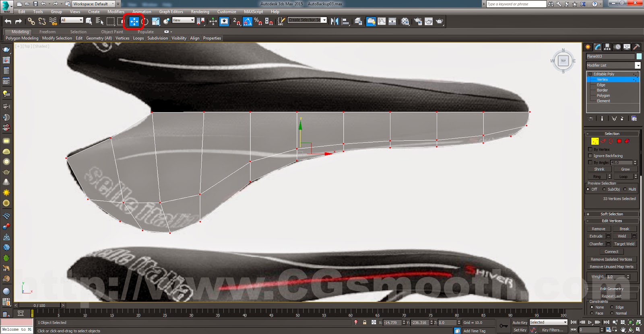Click the time slider 0 / 100 handle
Image resolution: width=644 pixels, height=334 pixels.
(x=39, y=305)
